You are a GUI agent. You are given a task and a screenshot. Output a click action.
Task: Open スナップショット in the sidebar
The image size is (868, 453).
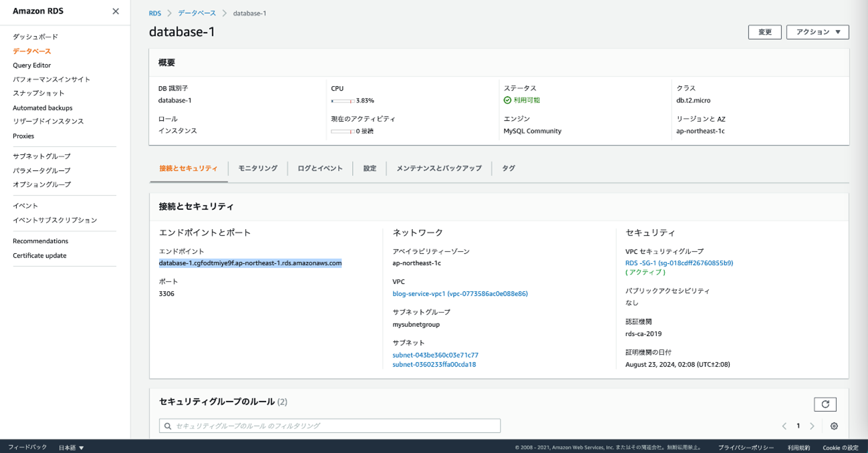point(39,94)
